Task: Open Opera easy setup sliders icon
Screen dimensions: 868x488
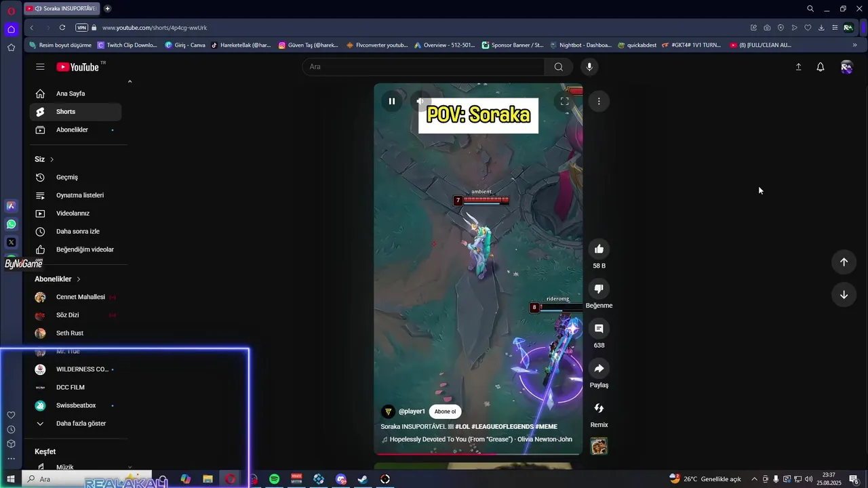Action: tap(835, 28)
